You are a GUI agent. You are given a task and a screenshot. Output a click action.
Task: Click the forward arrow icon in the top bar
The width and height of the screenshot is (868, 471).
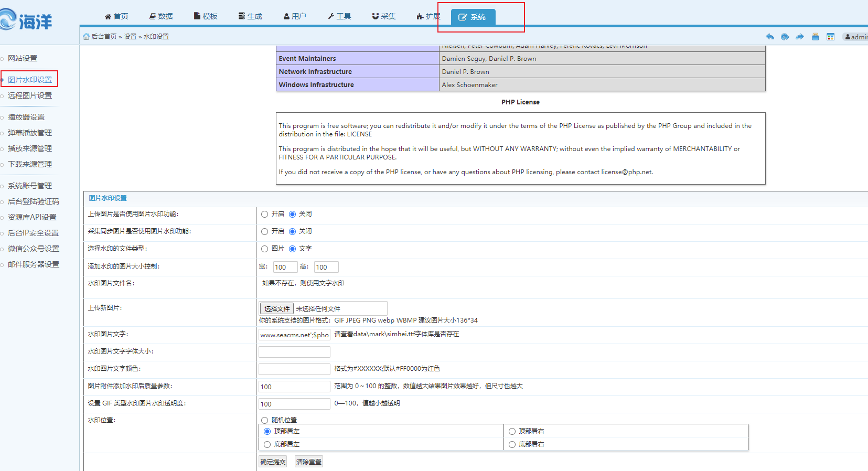[x=800, y=37]
